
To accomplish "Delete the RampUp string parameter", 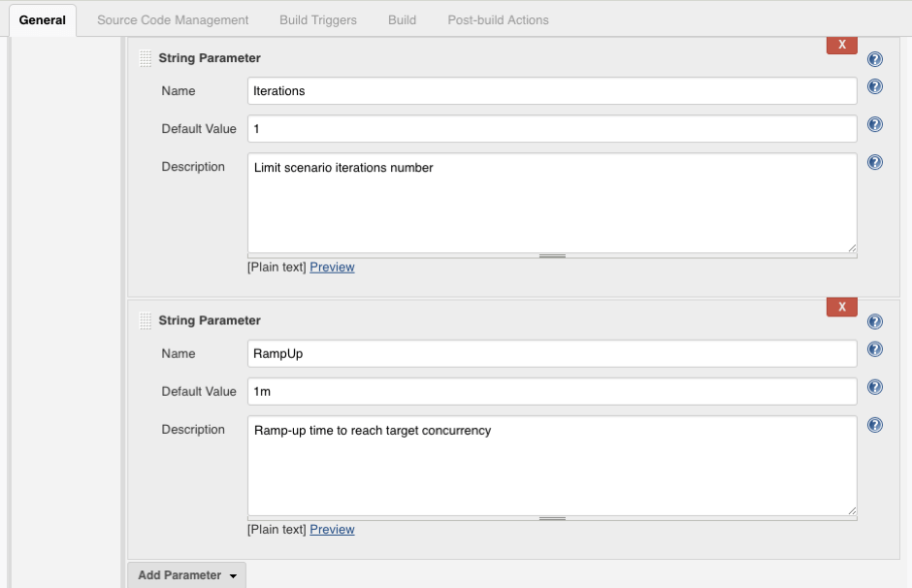I will [841, 308].
